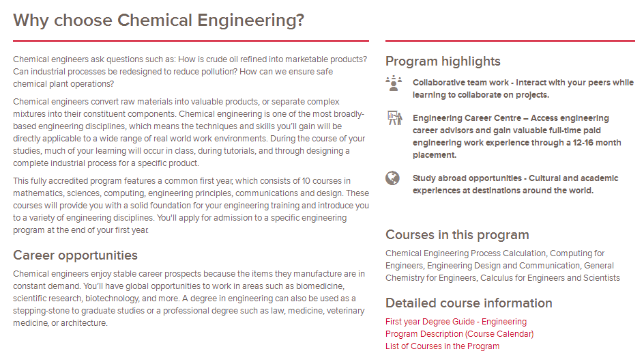Open Program Description (Course Calendar) link

coord(459,334)
